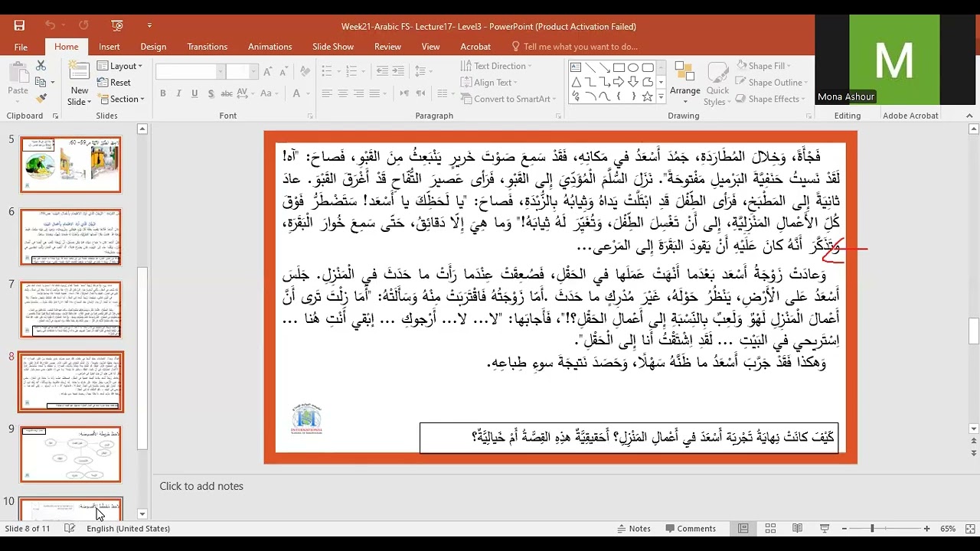980x551 pixels.
Task: Click the 65% zoom level text
Action: coord(948,528)
